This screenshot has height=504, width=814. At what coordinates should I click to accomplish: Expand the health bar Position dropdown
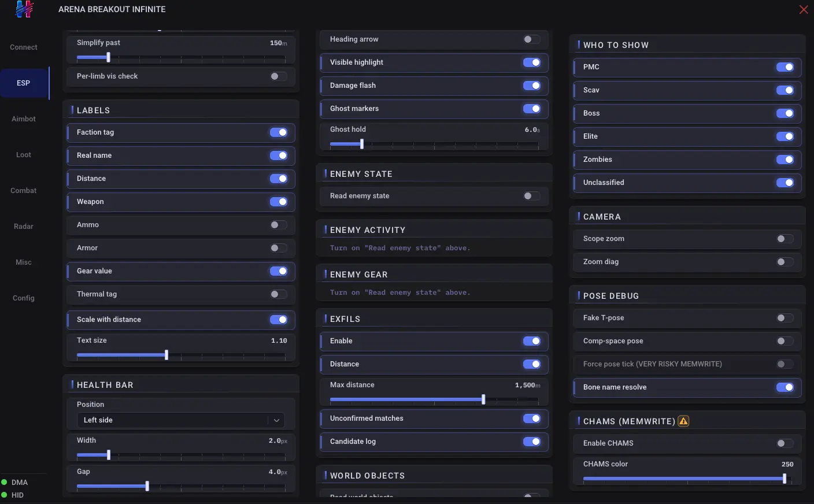click(181, 420)
